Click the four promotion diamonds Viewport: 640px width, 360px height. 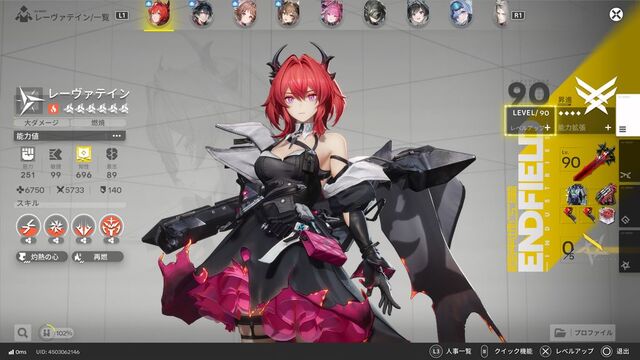pos(569,113)
